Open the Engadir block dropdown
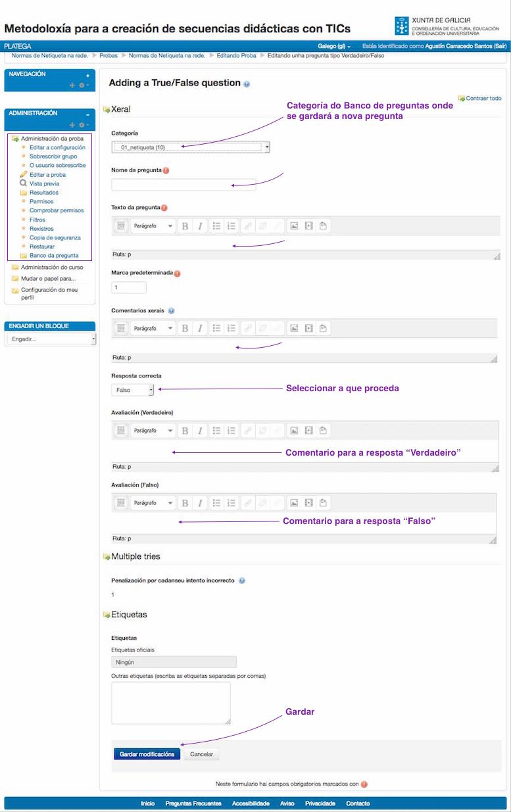The image size is (511, 812). point(51,339)
